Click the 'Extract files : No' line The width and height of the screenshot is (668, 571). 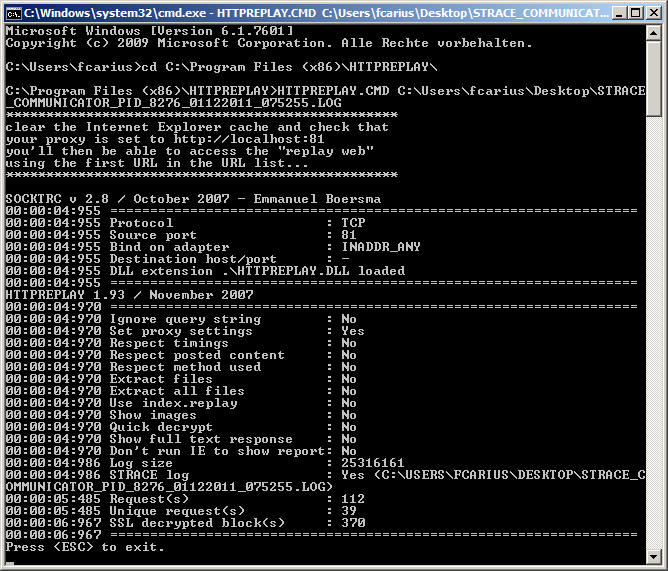(181, 378)
